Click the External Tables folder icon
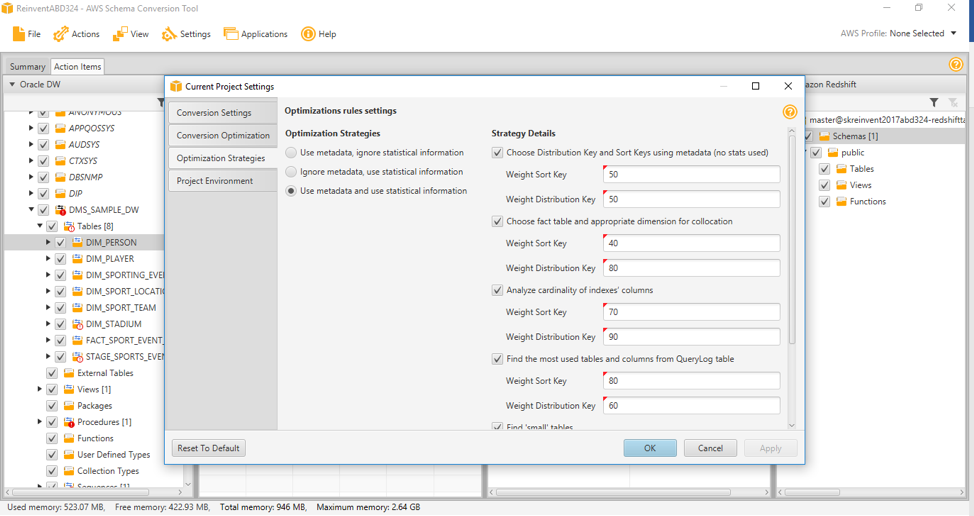The height and width of the screenshot is (516, 974). click(69, 373)
